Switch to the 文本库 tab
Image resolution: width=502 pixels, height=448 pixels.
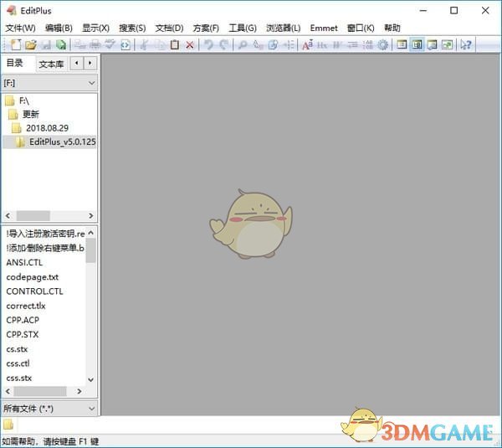pos(51,64)
